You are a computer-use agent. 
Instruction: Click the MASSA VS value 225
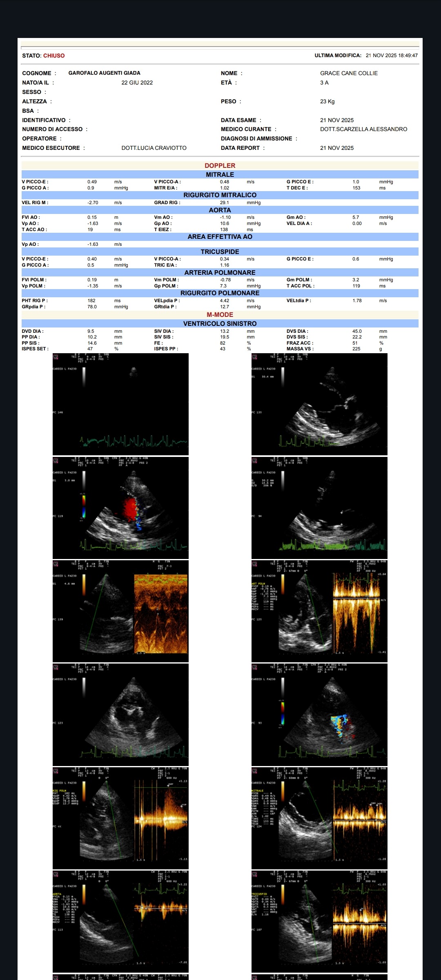[356, 349]
